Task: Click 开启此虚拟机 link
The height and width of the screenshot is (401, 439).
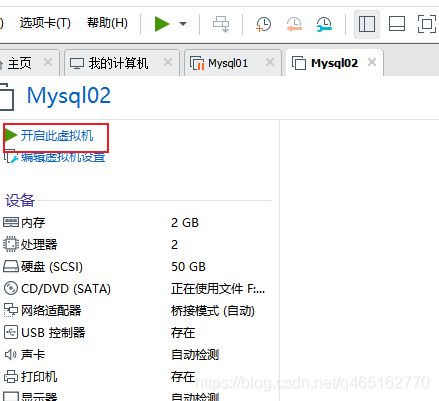Action: (x=57, y=136)
